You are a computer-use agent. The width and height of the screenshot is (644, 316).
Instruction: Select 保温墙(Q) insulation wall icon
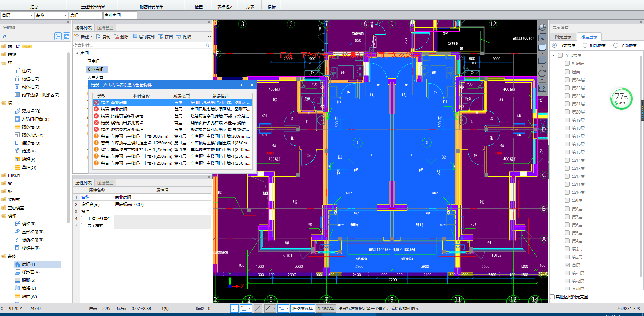(x=17, y=143)
